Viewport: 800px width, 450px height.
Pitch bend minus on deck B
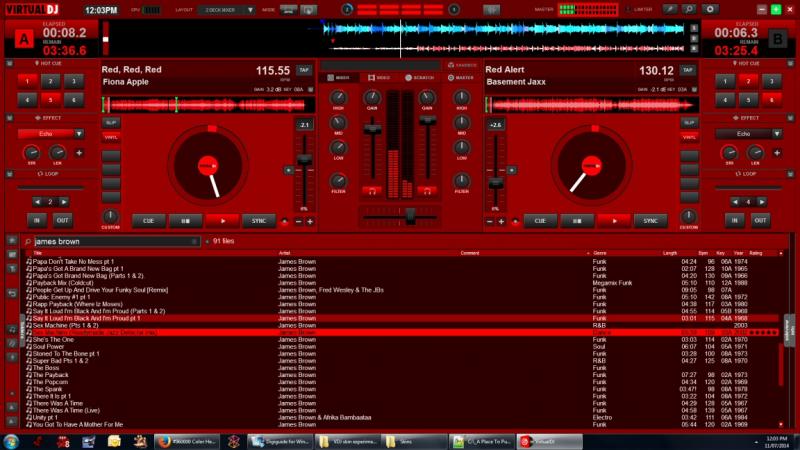(490, 221)
